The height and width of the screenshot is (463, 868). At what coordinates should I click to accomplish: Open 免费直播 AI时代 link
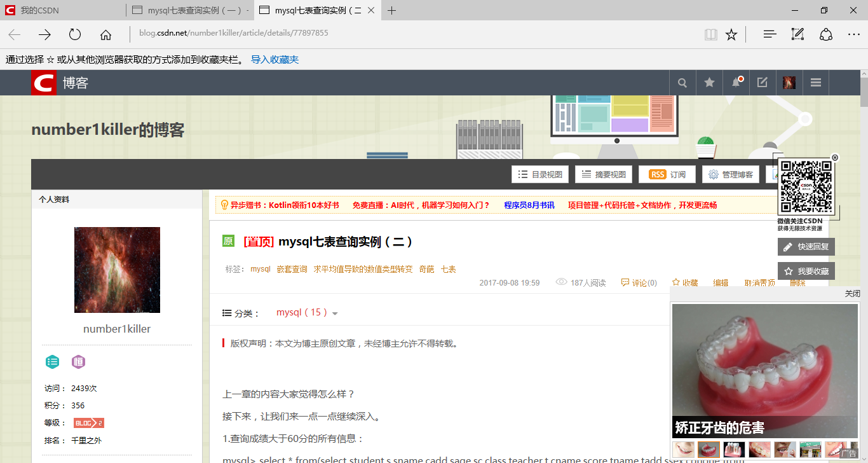[421, 205]
